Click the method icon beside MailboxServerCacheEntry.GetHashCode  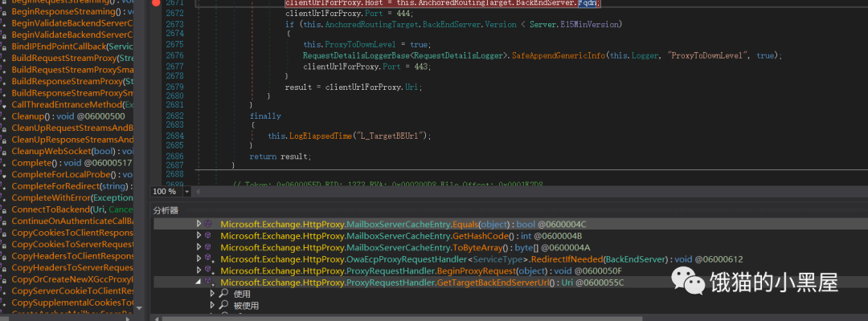[209, 235]
